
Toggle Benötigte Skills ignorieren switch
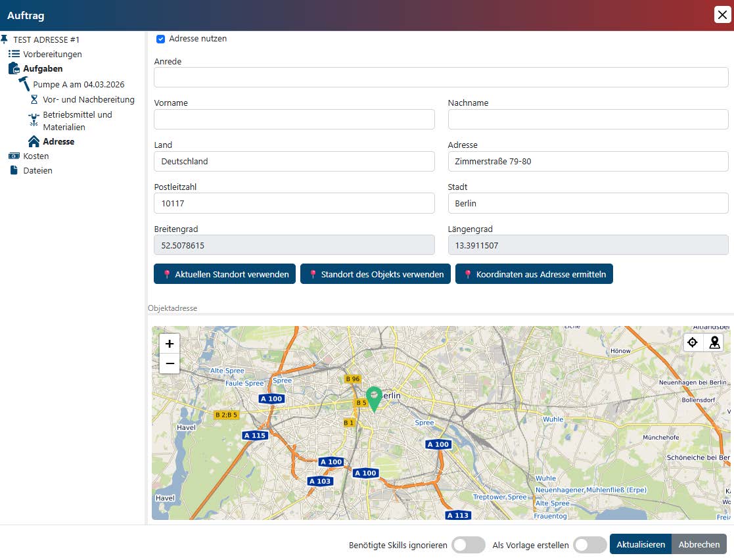[x=469, y=545]
